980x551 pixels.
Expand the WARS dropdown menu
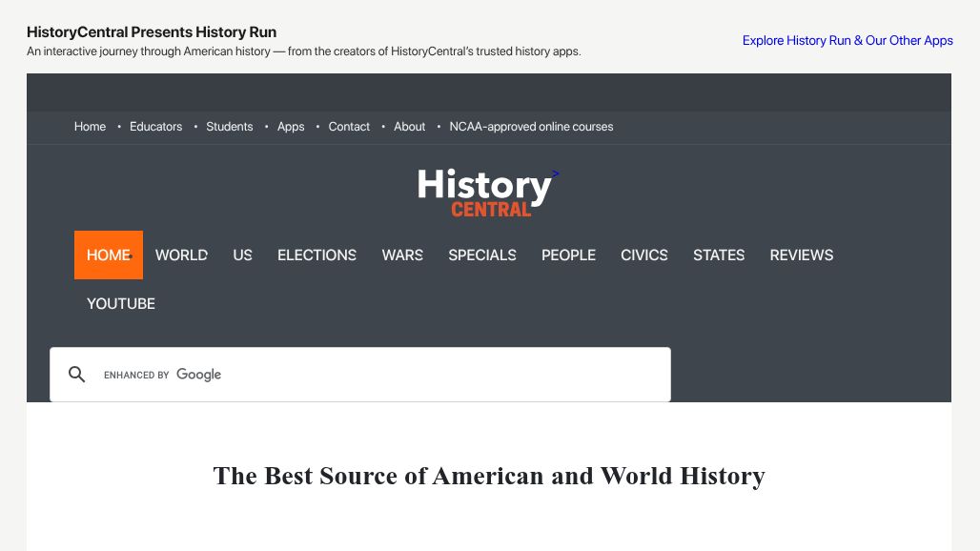click(x=401, y=255)
